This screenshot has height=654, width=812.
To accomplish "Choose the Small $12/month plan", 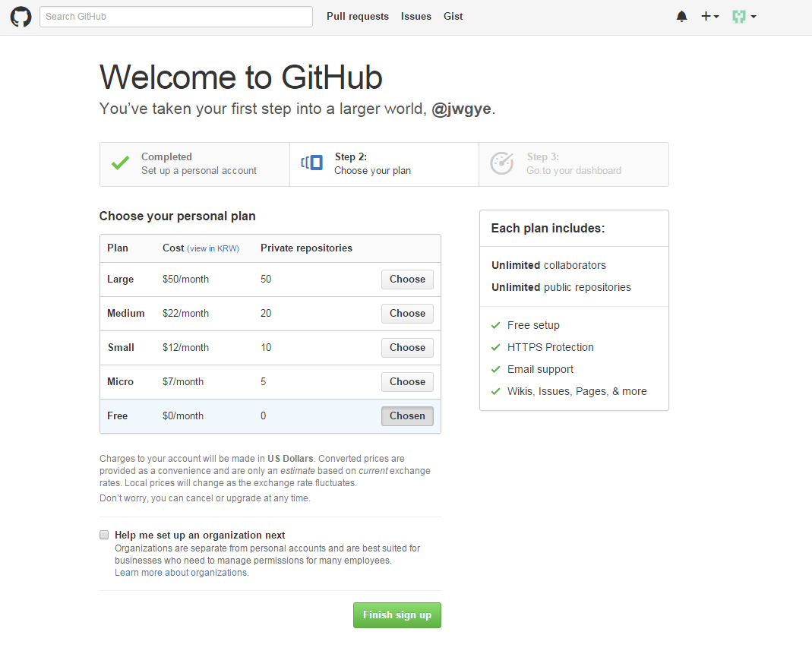I will 408,347.
